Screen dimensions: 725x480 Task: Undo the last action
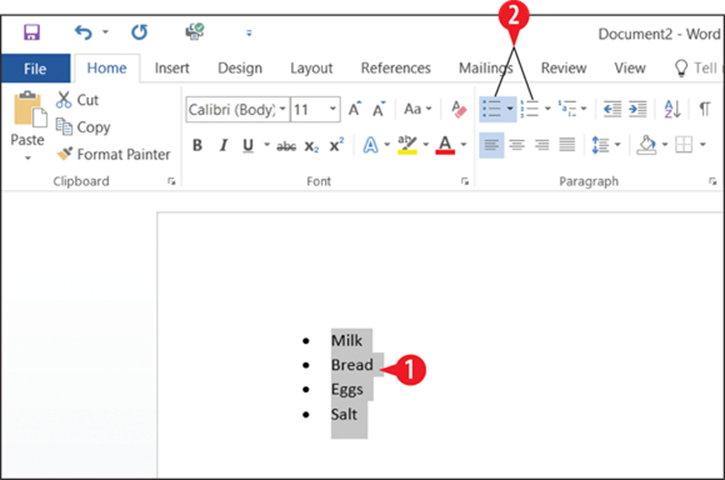[x=83, y=32]
